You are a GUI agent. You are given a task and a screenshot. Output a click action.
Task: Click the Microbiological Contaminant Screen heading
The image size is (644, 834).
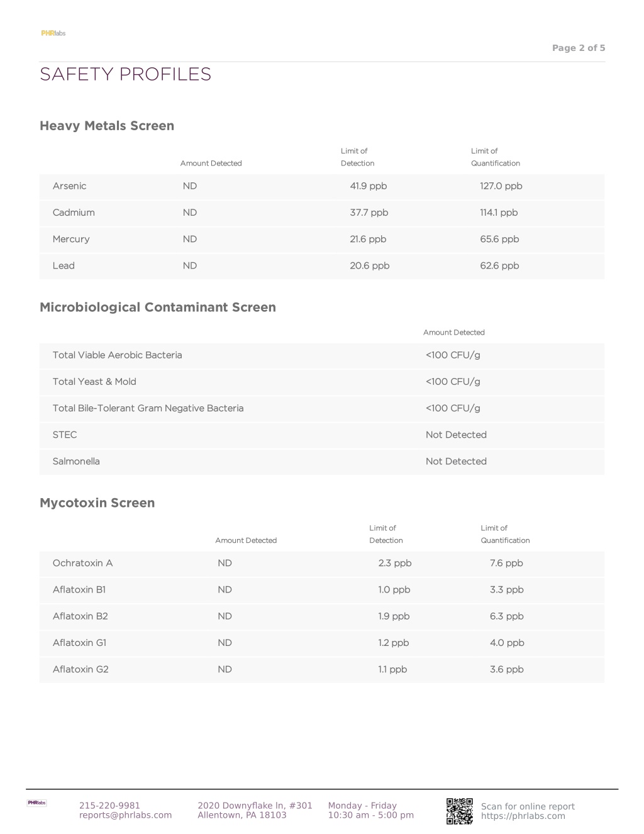pos(158,308)
